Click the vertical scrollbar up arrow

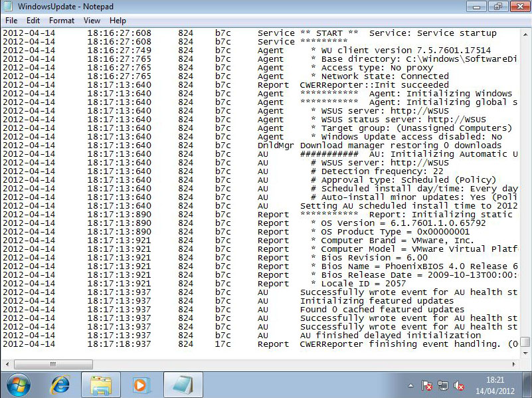[525, 35]
